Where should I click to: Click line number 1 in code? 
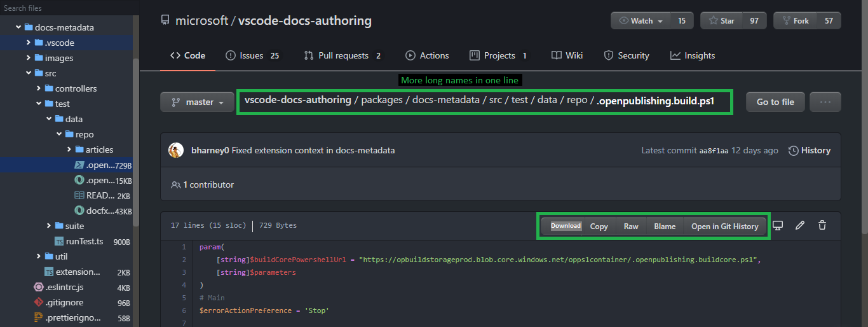(x=184, y=247)
